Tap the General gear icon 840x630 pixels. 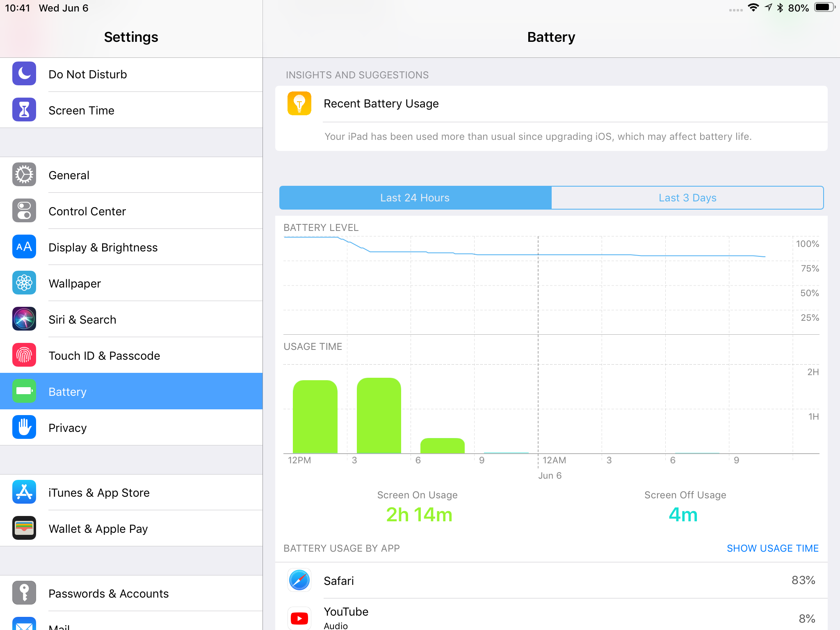click(x=24, y=175)
